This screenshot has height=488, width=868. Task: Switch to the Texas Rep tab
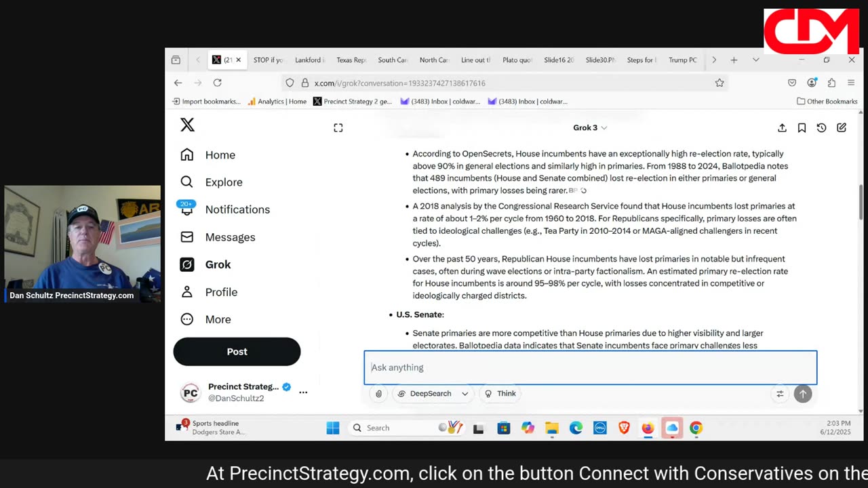coord(351,60)
